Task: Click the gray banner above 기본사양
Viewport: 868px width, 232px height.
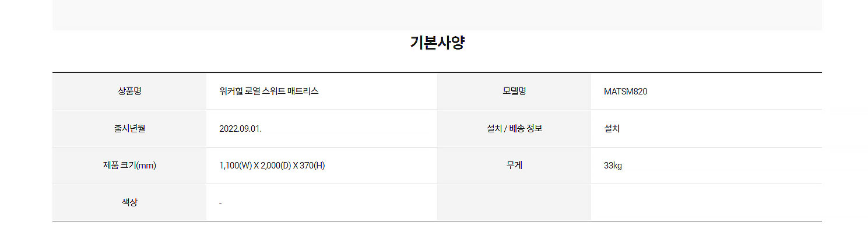Action: click(x=437, y=15)
